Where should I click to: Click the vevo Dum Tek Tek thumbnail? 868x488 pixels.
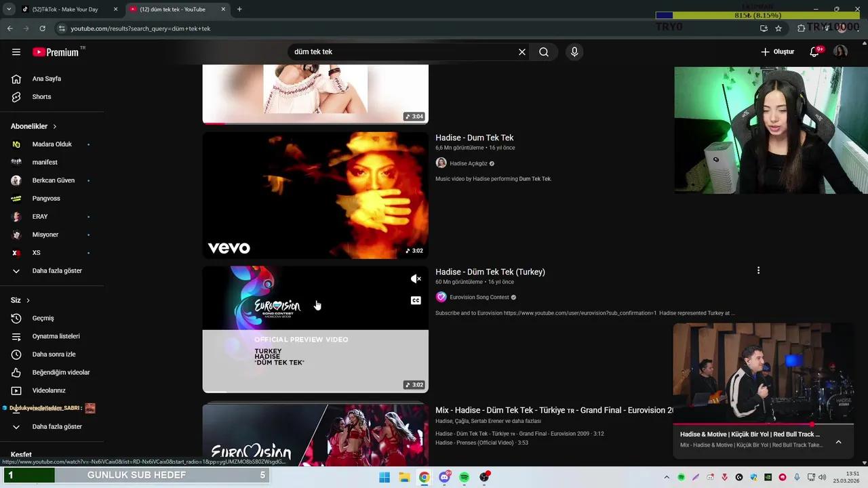pyautogui.click(x=315, y=195)
